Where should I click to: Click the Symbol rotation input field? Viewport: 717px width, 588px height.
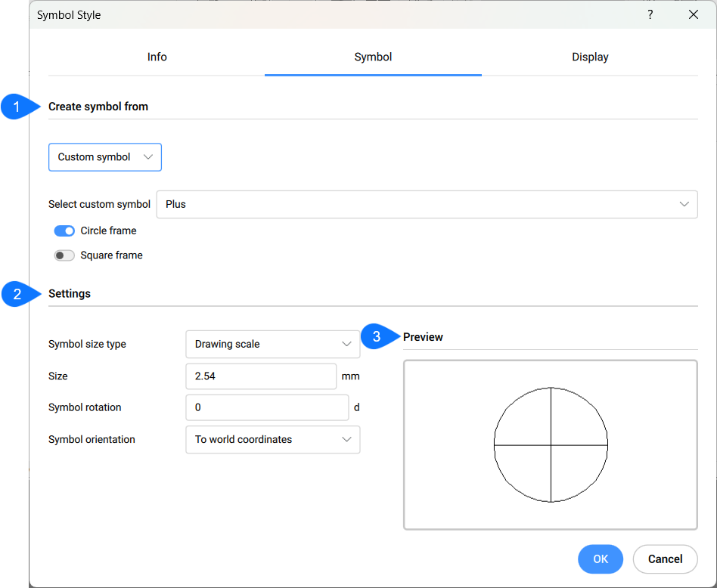click(x=266, y=407)
